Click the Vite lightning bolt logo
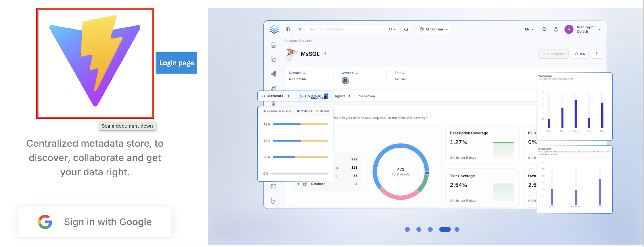The height and width of the screenshot is (247, 644). (x=95, y=61)
